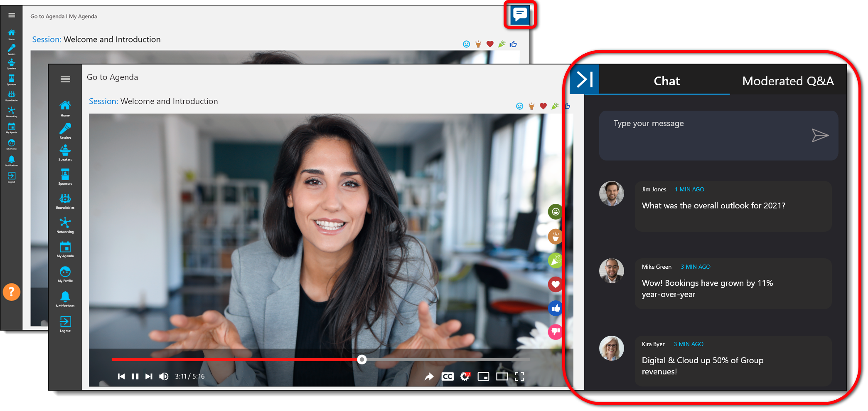Toggle closed captions on the video
Viewport: 868px width, 411px height.
point(448,376)
